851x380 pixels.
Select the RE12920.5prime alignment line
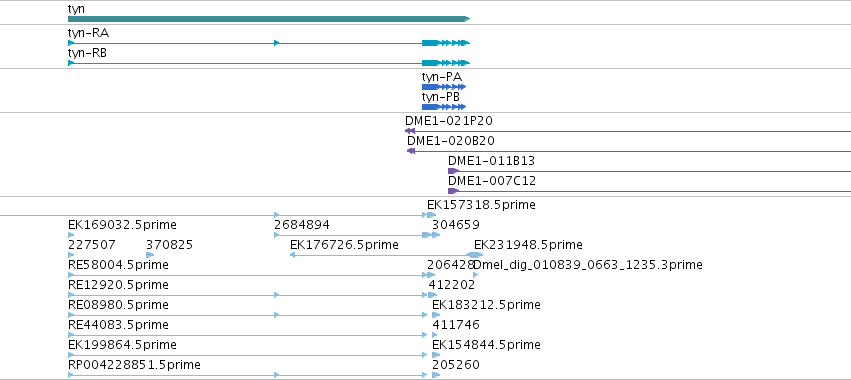(x=248, y=295)
